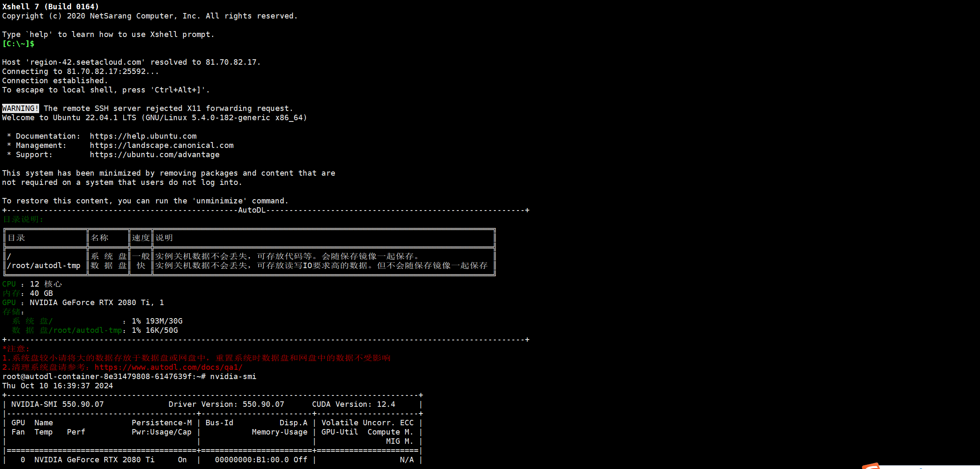Image resolution: width=980 pixels, height=469 pixels.
Task: Click the 193M/30G system disk usage
Action: [x=164, y=321]
